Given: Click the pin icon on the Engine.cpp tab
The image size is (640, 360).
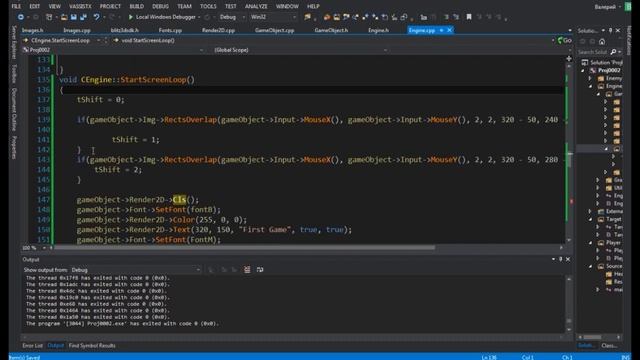Looking at the screenshot, I should pos(441,30).
